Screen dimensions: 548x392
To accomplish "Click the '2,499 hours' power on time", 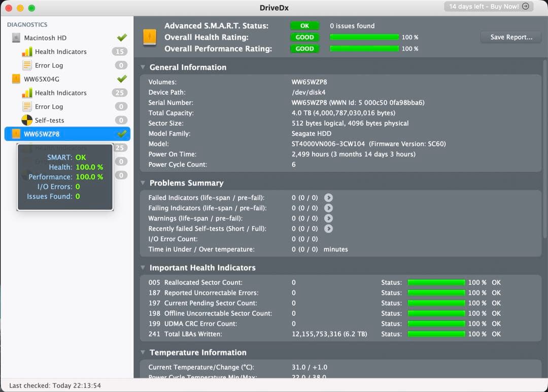I will pos(353,154).
